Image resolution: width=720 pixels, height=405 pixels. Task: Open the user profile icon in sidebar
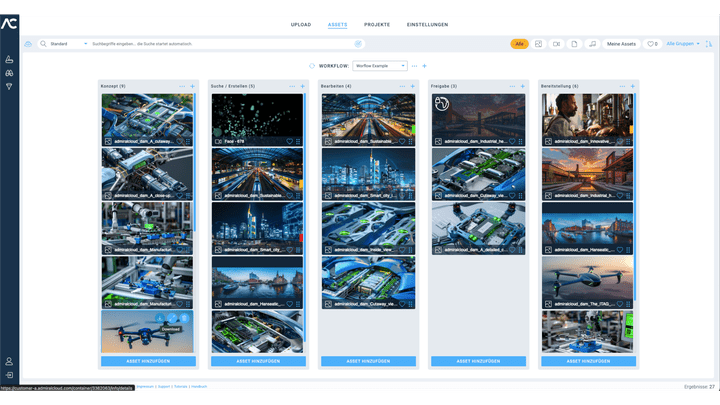(9, 361)
